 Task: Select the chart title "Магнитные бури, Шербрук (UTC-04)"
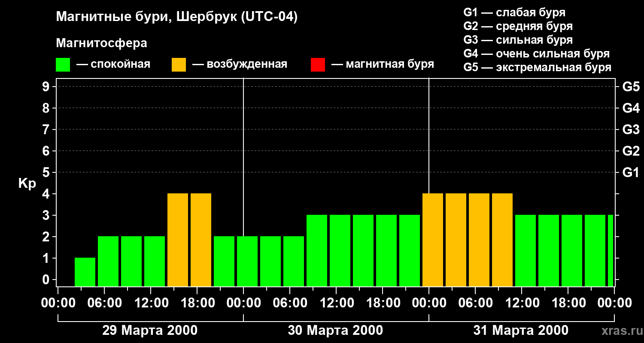pos(176,17)
